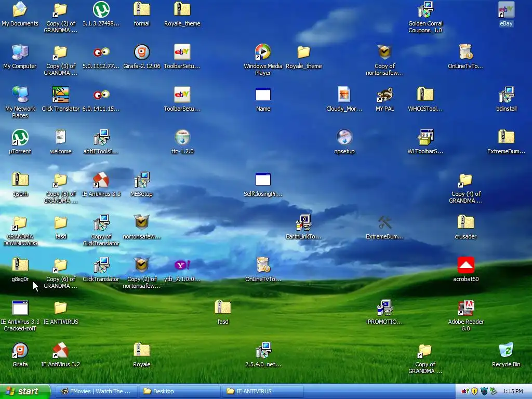Select the Windows Media Player shortcut
The image size is (532, 399).
click(263, 52)
